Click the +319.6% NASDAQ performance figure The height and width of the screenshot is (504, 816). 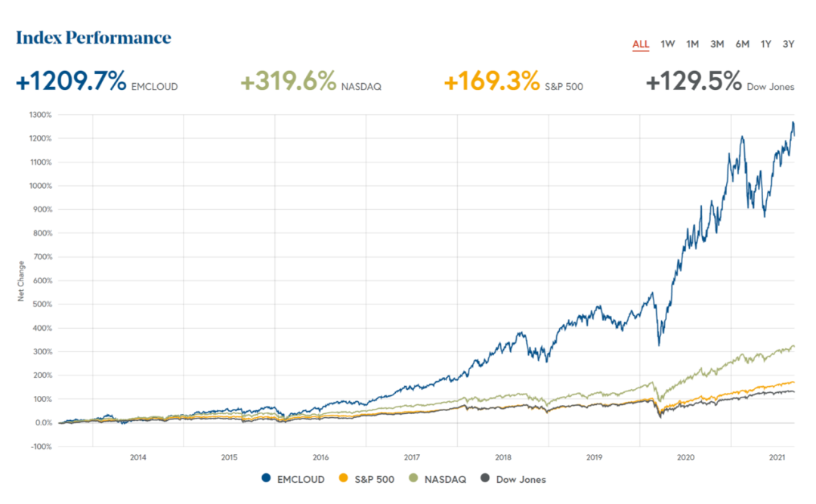point(288,82)
